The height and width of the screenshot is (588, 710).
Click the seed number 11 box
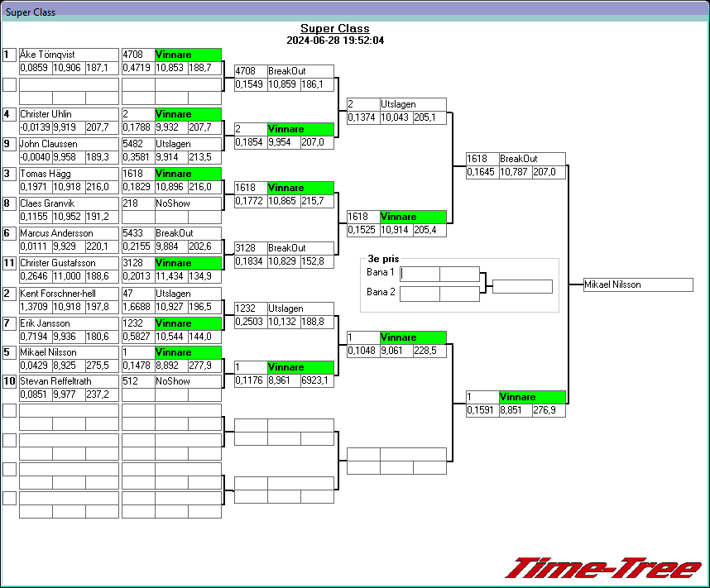(x=9, y=263)
